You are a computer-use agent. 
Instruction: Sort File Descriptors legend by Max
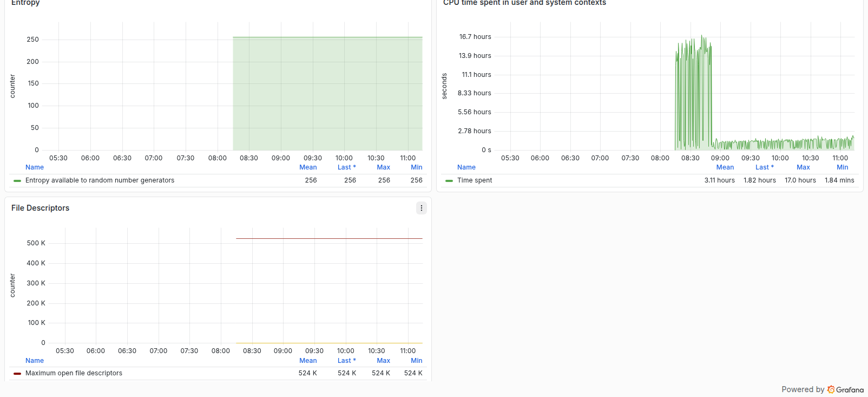tap(383, 361)
